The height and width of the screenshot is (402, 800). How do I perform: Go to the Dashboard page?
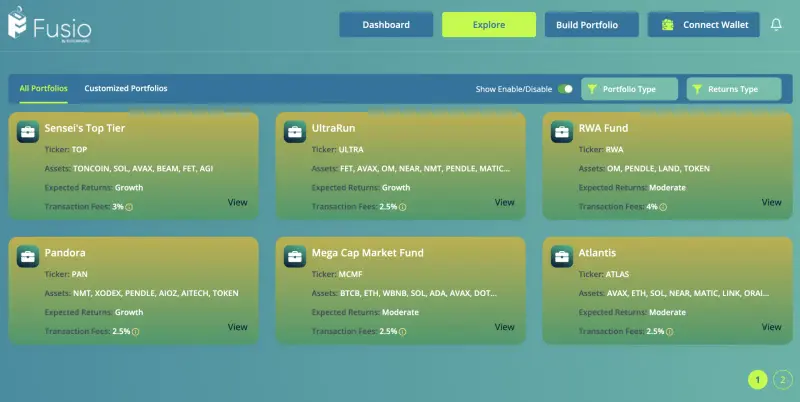pos(386,25)
